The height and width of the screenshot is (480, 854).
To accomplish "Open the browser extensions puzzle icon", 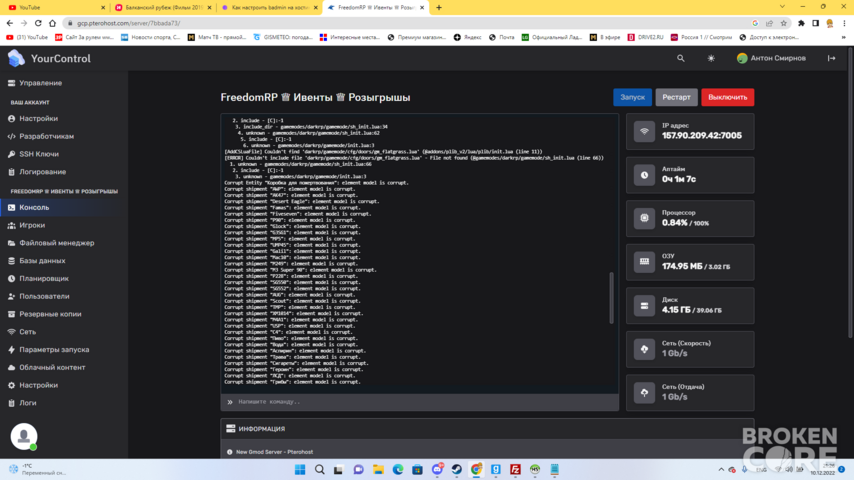I will [x=801, y=23].
